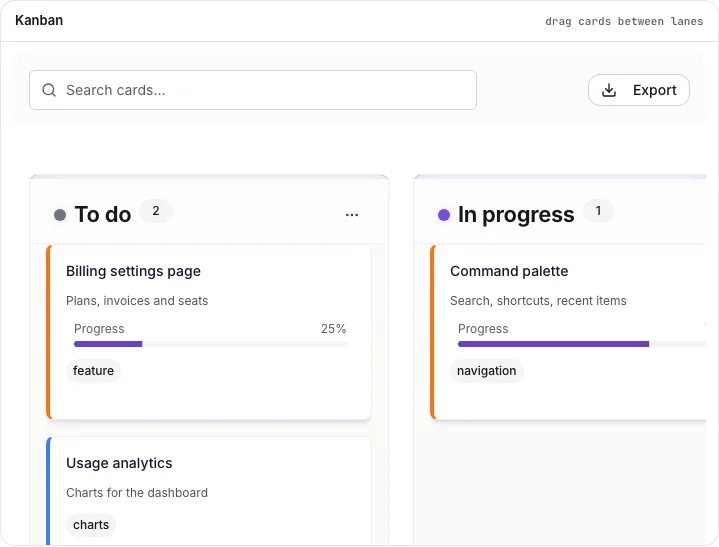Click the 25% progress value

[x=333, y=329]
